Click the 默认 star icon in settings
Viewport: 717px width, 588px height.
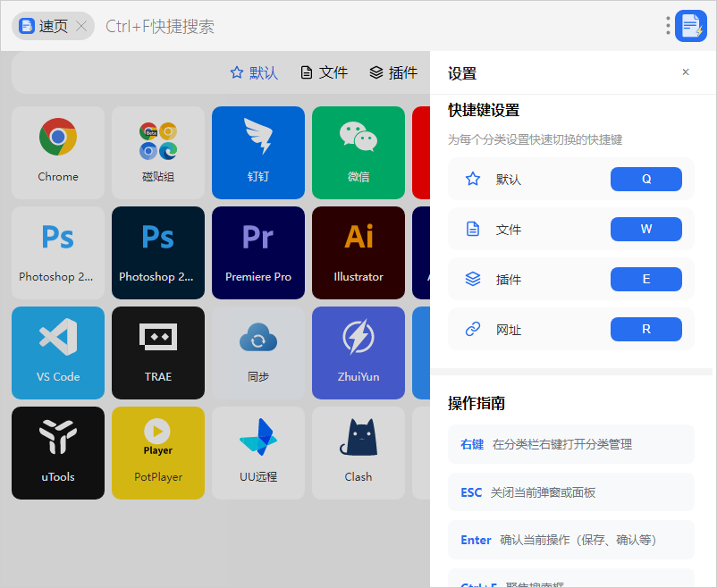pos(473,179)
